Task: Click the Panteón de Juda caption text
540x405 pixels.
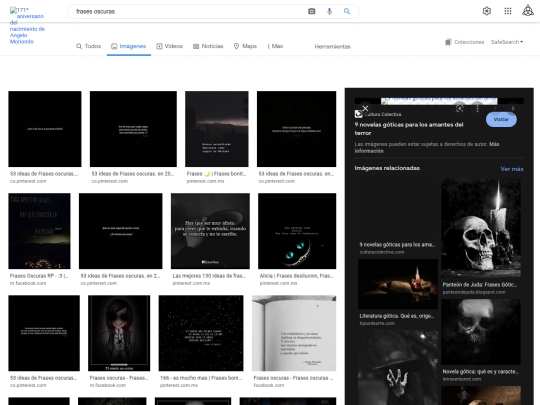Action: coord(479,285)
